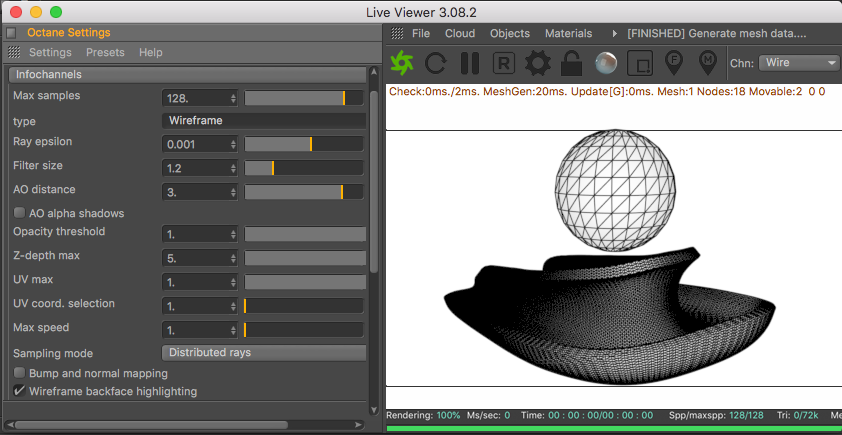Click the small arrow next to Materials menu
Image resolution: width=842 pixels, height=435 pixels.
[615, 34]
